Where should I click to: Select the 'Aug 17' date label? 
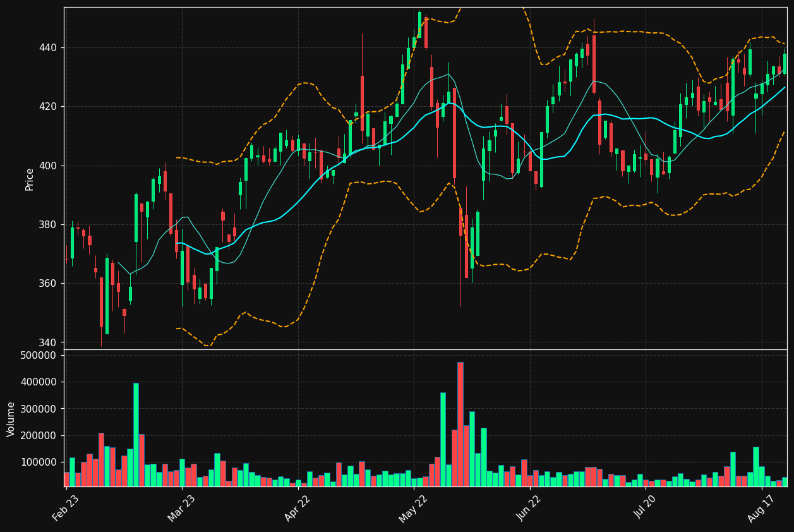[762, 509]
